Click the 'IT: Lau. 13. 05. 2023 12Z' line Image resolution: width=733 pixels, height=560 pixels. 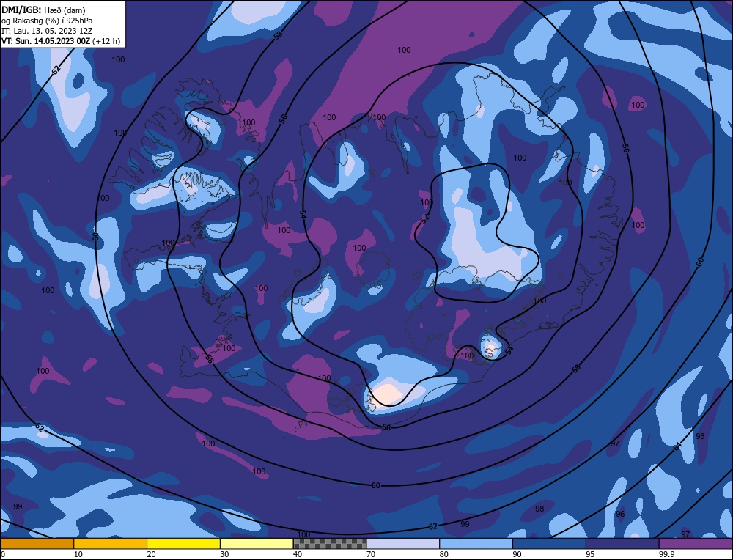point(47,31)
